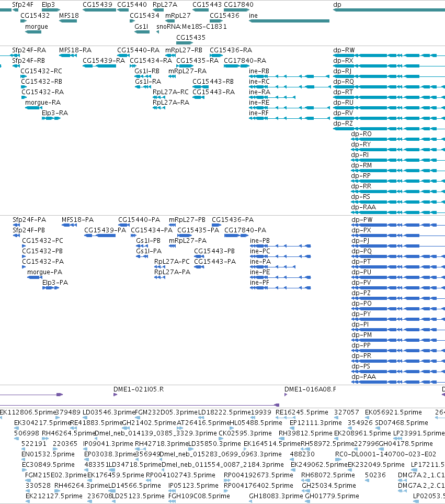
Task: Select EST label FGH109C08.5prime
Action: pyautogui.click(x=199, y=496)
